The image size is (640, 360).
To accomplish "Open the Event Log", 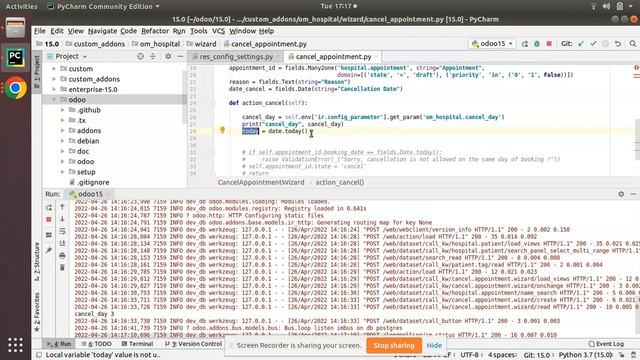I will (x=606, y=344).
